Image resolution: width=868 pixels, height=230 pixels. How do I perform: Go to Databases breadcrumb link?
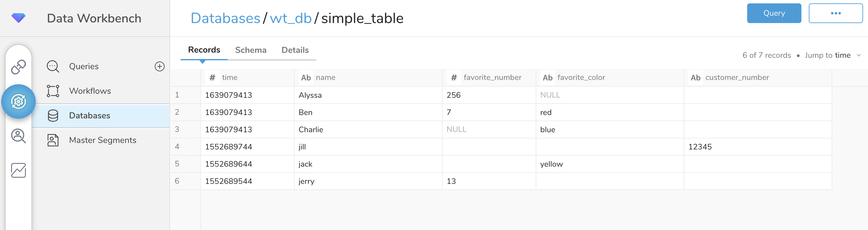coord(225,18)
